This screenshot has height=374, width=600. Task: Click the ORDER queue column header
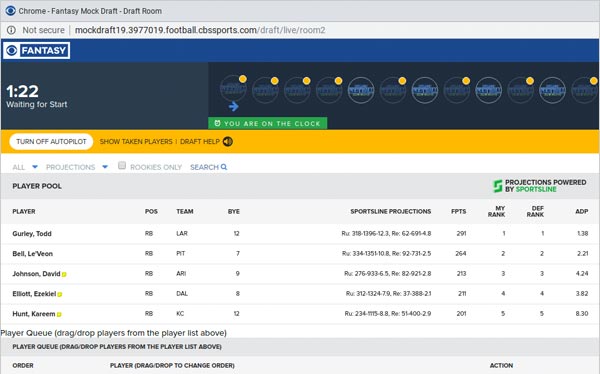23,366
